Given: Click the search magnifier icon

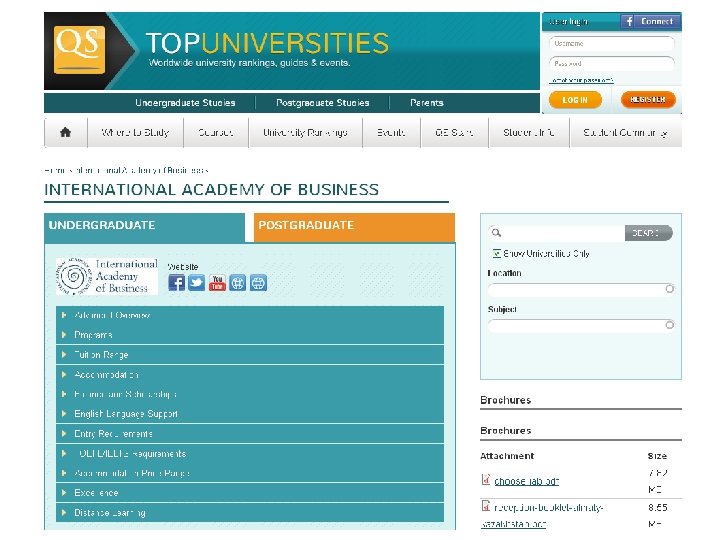Looking at the screenshot, I should tap(496, 233).
